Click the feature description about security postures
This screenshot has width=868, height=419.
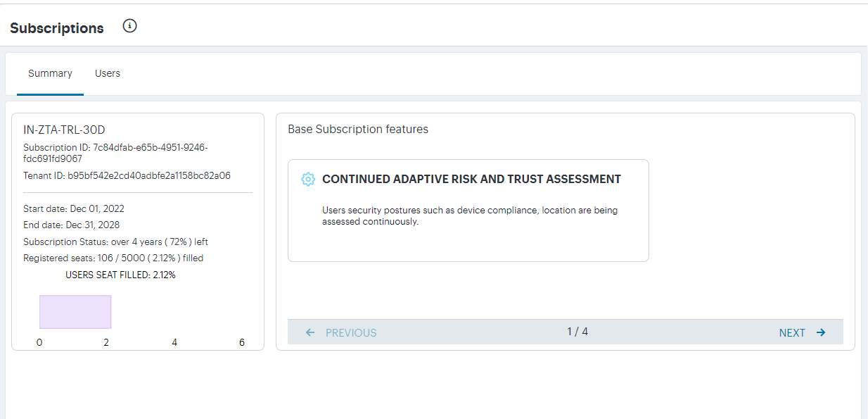pyautogui.click(x=470, y=216)
